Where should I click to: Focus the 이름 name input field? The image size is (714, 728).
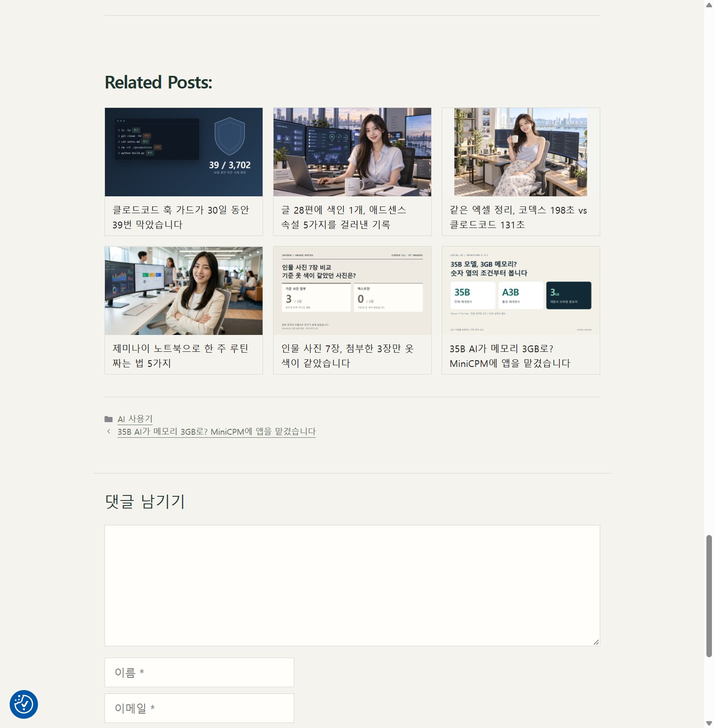click(x=199, y=672)
